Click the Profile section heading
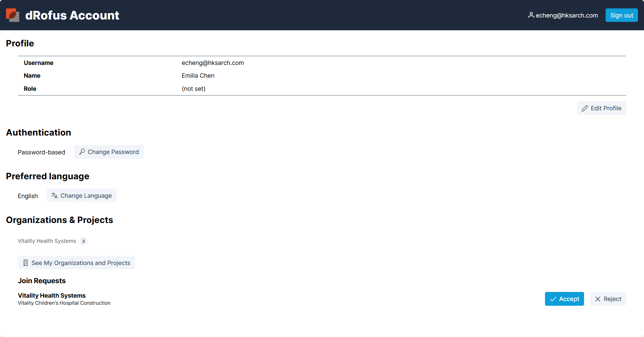The image size is (644, 337). (20, 43)
